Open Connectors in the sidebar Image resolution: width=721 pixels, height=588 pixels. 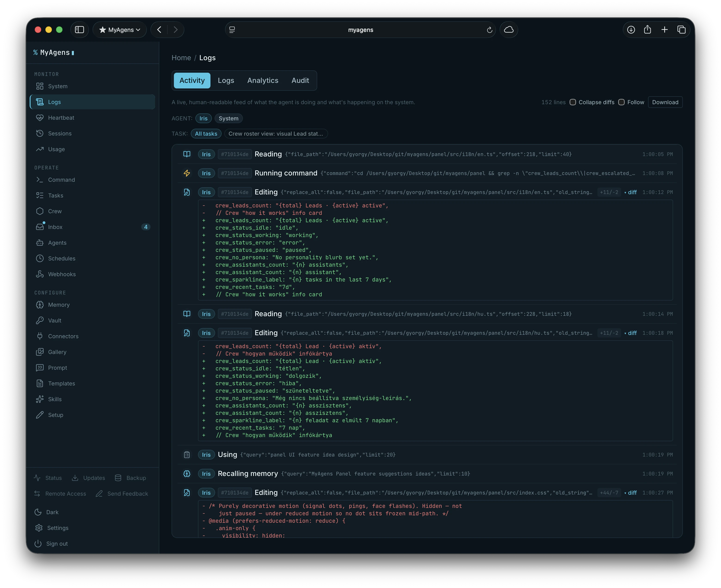click(92, 336)
